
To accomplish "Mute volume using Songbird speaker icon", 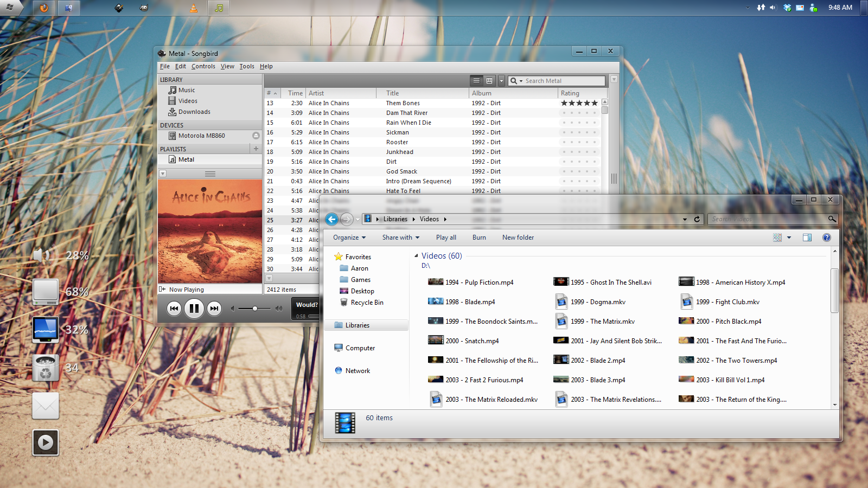I will [x=233, y=309].
